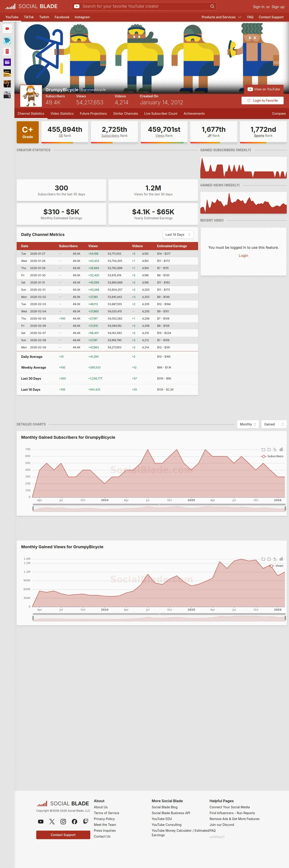
Task: Click the GrumpyBicycle channel avatar
Action: tap(31, 96)
